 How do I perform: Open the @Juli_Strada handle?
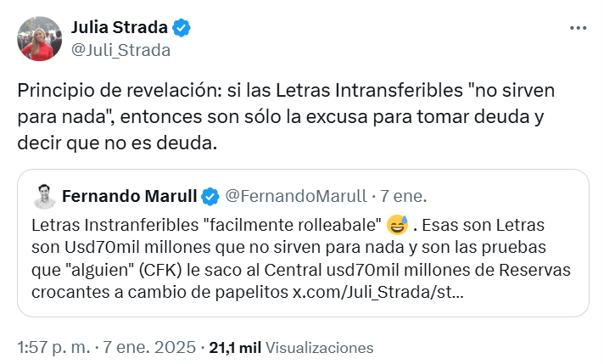coord(120,50)
